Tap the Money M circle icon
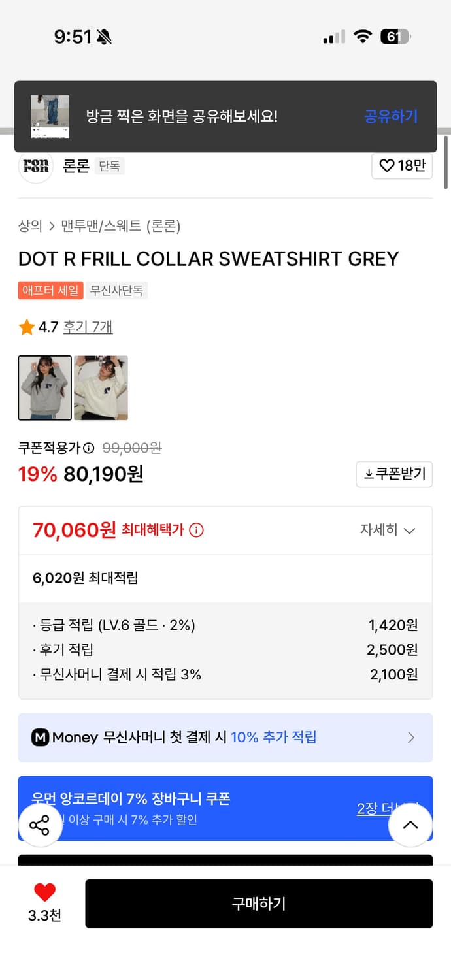 tap(41, 738)
